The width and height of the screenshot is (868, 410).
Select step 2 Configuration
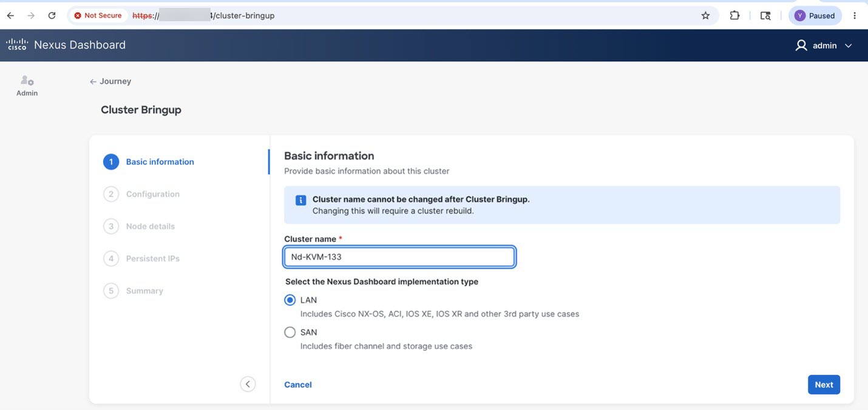coord(153,194)
